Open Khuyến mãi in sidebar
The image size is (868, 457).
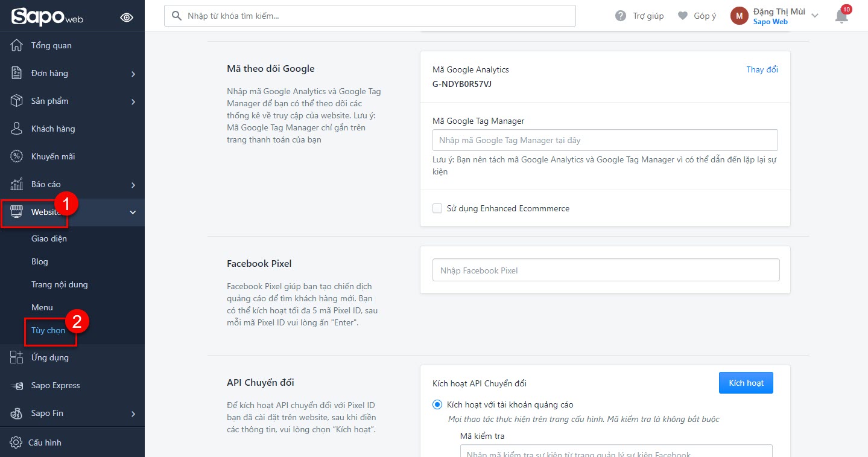[x=53, y=156]
